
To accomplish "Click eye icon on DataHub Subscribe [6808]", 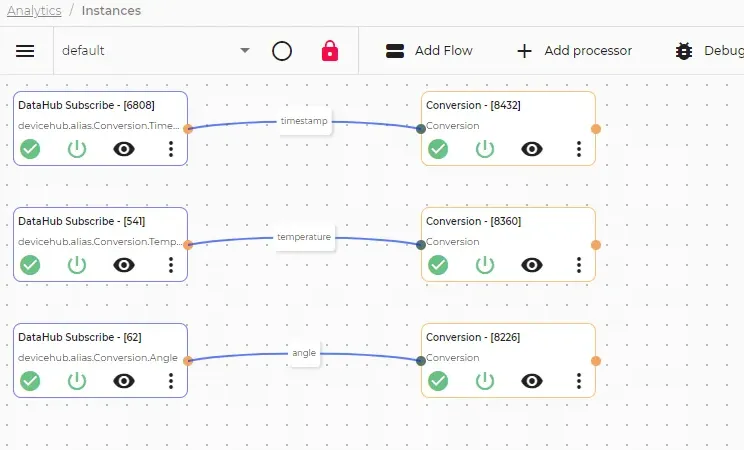I will [124, 149].
